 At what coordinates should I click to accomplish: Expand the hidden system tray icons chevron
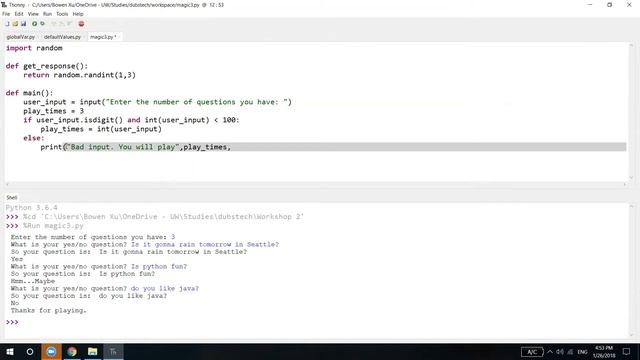(550, 352)
